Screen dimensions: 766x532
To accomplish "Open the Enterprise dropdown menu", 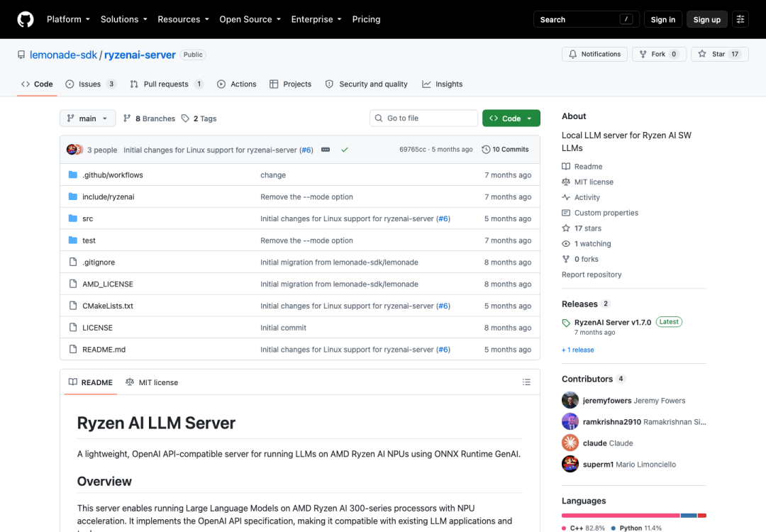I will click(316, 20).
